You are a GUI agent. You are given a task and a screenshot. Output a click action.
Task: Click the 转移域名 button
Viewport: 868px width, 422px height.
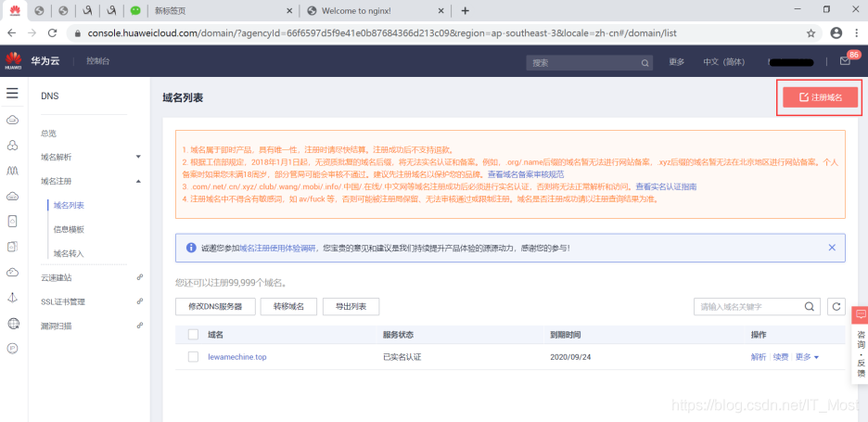click(x=288, y=306)
